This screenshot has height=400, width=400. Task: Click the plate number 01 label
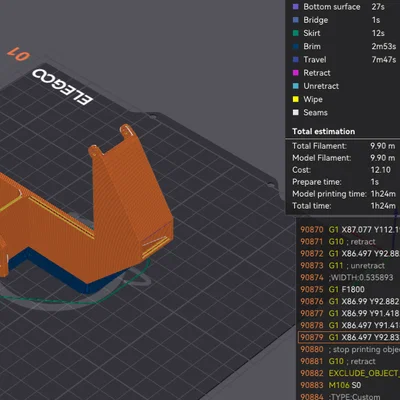click(x=19, y=54)
